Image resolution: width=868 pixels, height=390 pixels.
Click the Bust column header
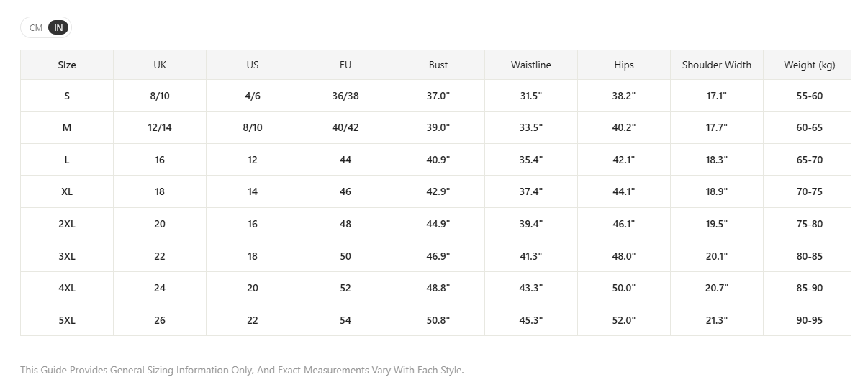(x=438, y=65)
